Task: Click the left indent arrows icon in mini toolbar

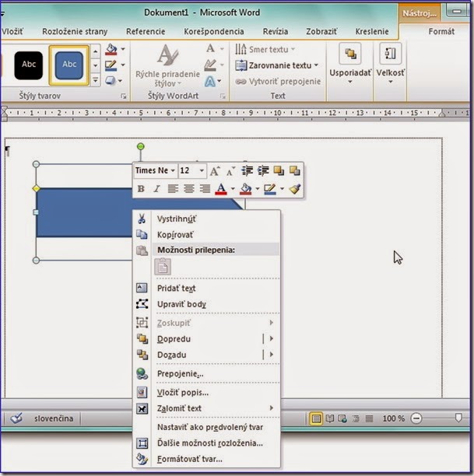Action: click(x=247, y=171)
